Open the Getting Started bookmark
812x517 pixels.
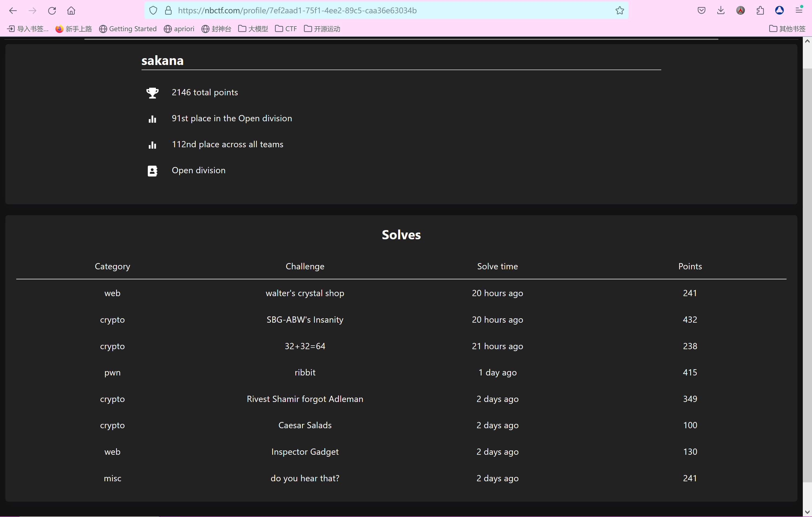[x=128, y=29]
